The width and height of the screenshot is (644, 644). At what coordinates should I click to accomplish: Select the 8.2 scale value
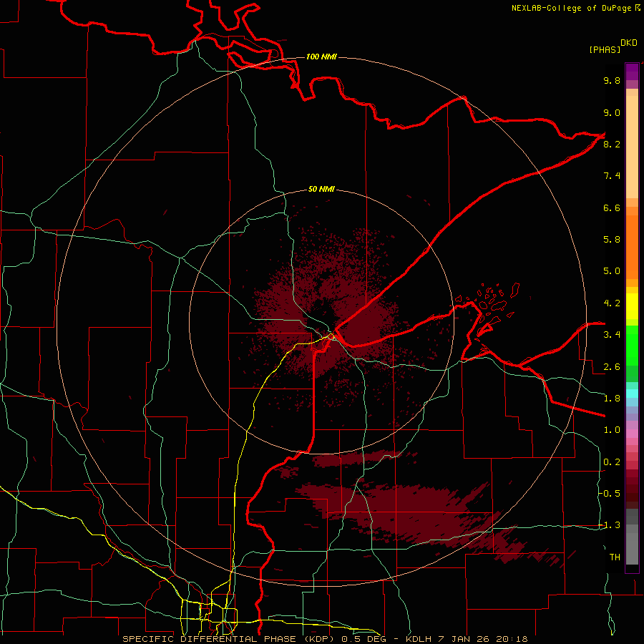(x=612, y=144)
